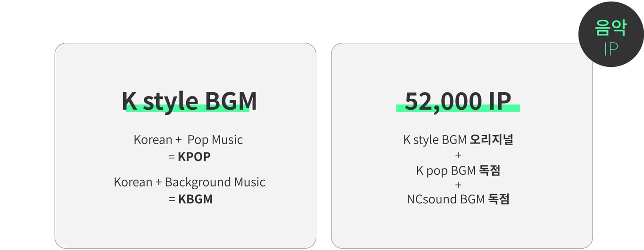
Task: Click the K style BGM heading
Action: pyautogui.click(x=189, y=100)
